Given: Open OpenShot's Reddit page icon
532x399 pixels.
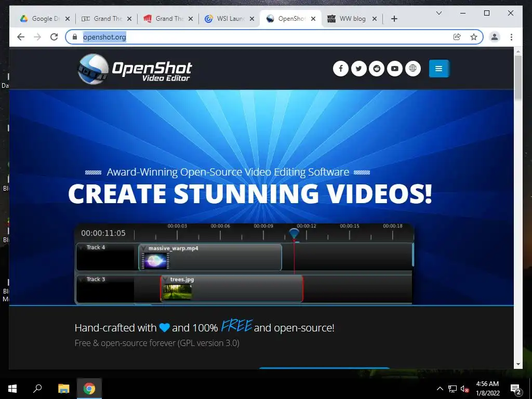Looking at the screenshot, I should click(377, 69).
